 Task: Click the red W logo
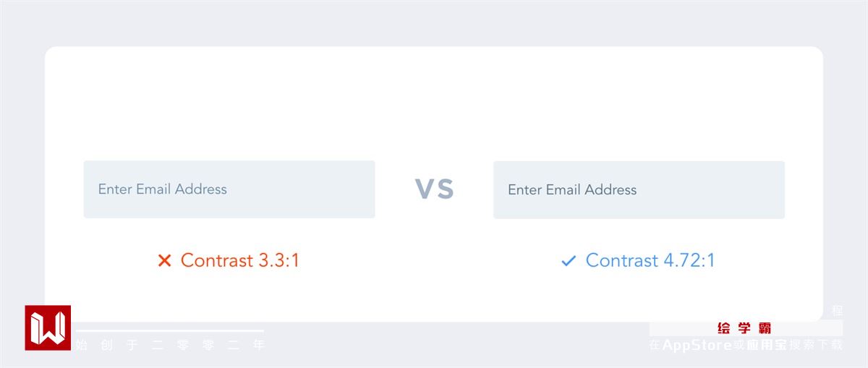(48, 328)
